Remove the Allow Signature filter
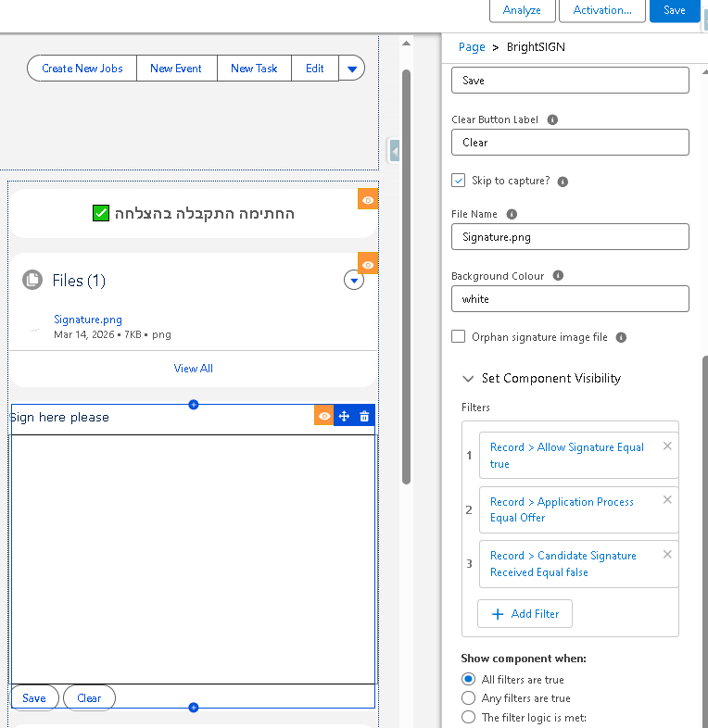Viewport: 708px width, 728px height. click(x=667, y=446)
